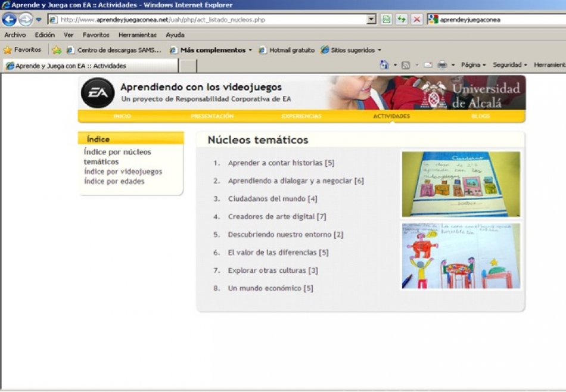Screen dimensions: 566x392
Task: Click the Read mail icon
Action: [x=428, y=66]
